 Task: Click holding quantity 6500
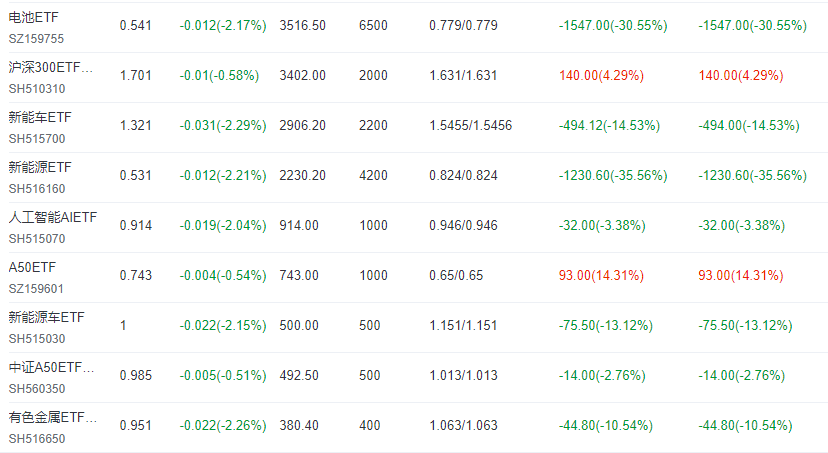pyautogui.click(x=373, y=25)
